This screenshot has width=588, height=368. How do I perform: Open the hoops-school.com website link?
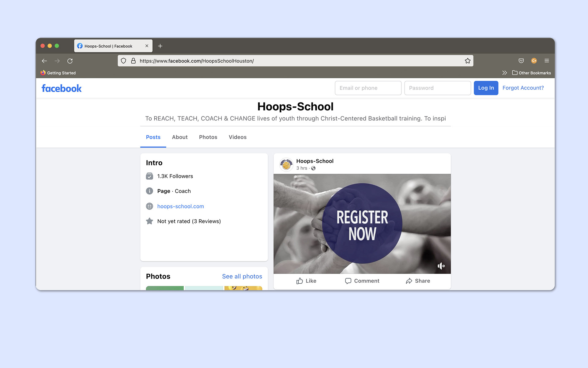point(180,206)
